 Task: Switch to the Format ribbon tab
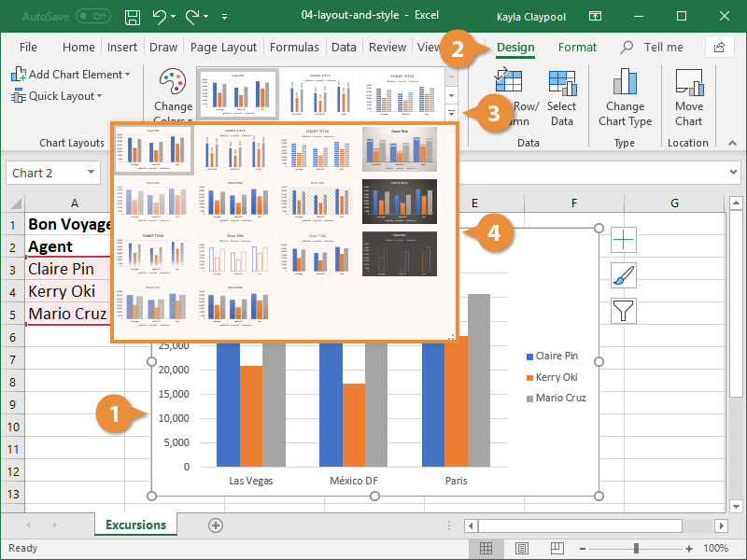coord(577,47)
